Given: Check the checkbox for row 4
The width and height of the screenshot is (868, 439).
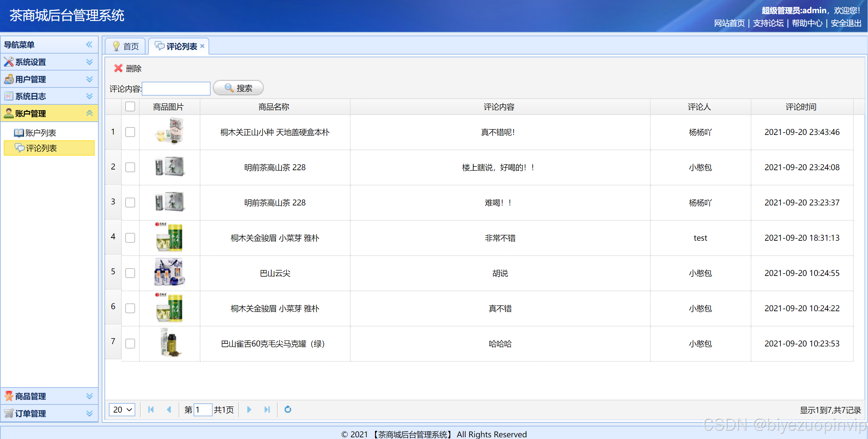Looking at the screenshot, I should click(130, 238).
